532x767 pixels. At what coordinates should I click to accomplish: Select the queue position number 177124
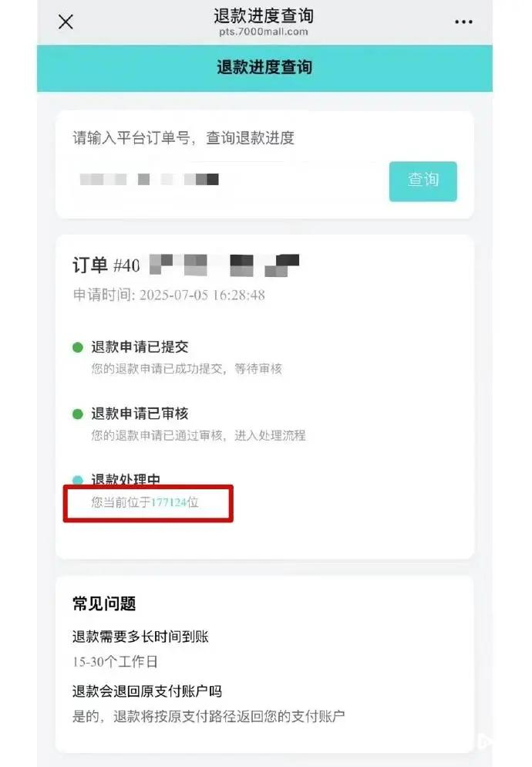pyautogui.click(x=169, y=503)
